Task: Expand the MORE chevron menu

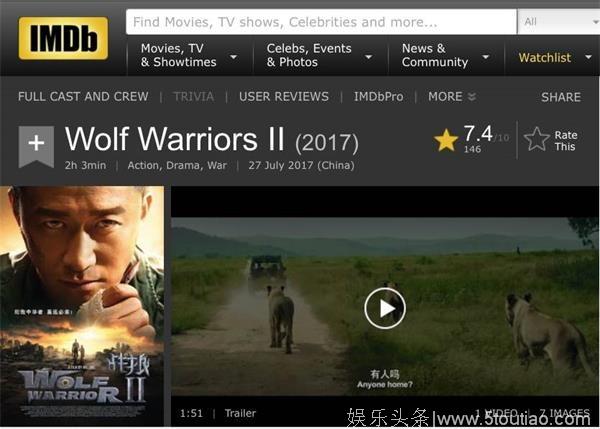Action: pos(452,96)
